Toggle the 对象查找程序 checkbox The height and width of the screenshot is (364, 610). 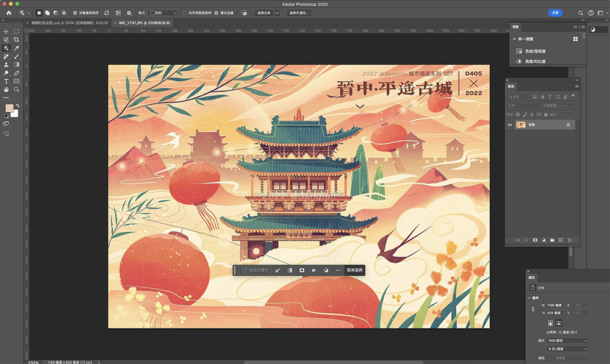click(x=75, y=12)
